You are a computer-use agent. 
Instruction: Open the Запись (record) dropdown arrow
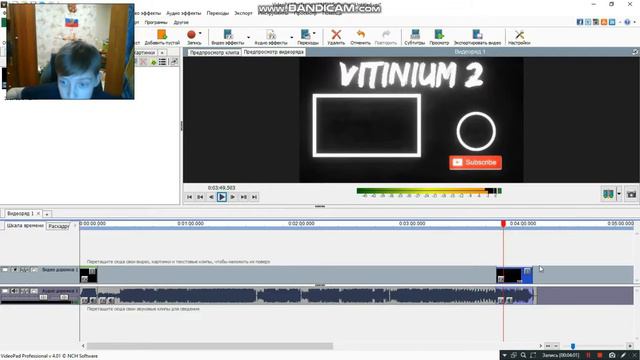[200, 33]
